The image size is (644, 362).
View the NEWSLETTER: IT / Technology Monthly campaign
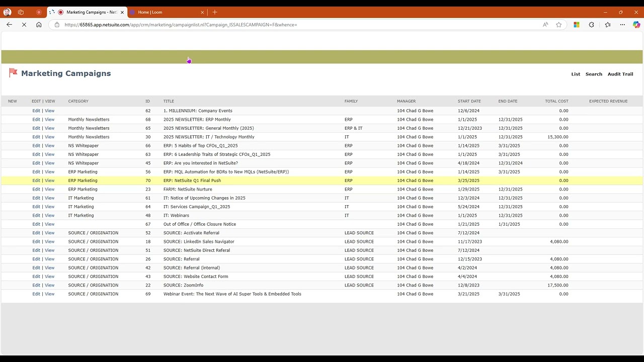[x=49, y=137]
